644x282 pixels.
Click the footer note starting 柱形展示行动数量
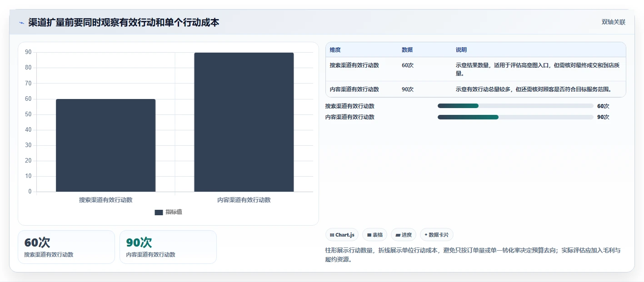coord(473,255)
